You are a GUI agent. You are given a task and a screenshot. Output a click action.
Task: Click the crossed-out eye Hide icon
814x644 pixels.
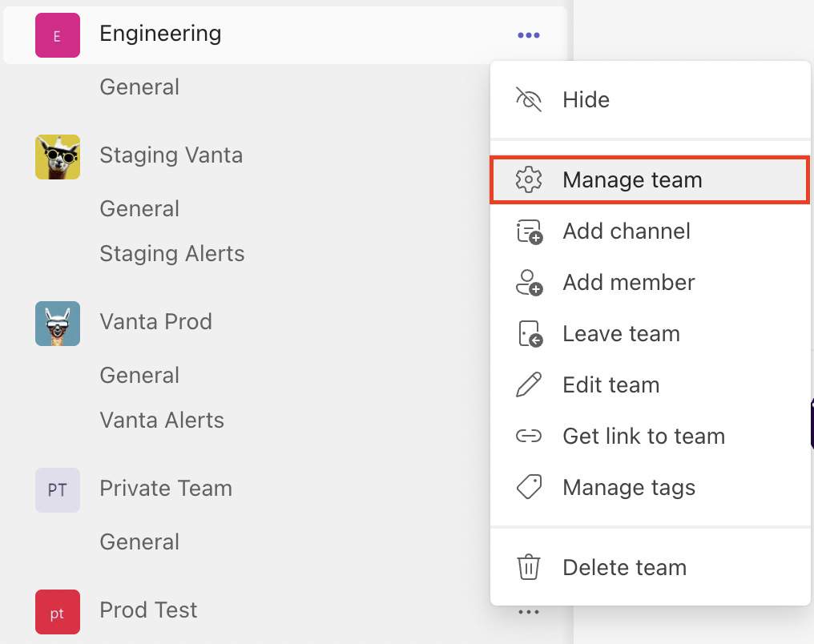[529, 99]
